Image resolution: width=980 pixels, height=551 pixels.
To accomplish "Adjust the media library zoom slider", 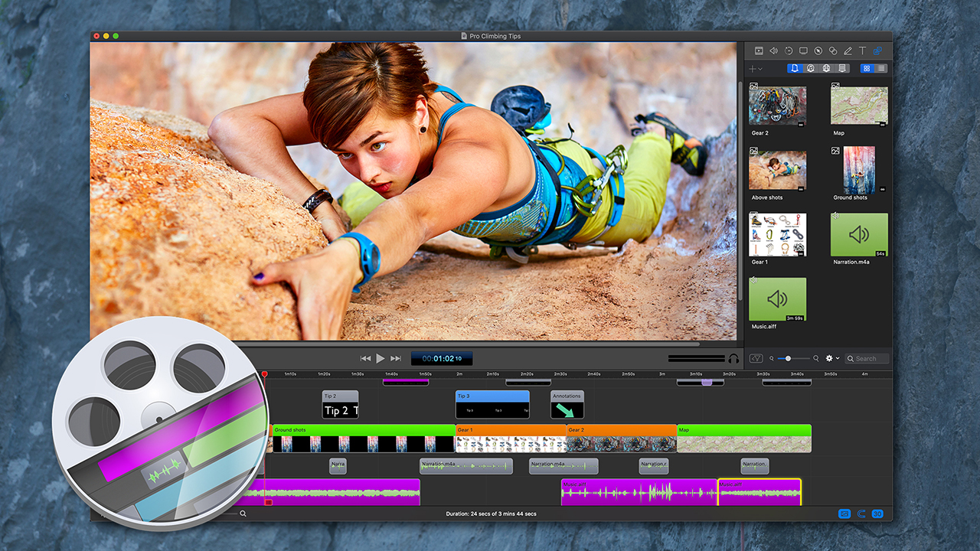I will (x=788, y=358).
